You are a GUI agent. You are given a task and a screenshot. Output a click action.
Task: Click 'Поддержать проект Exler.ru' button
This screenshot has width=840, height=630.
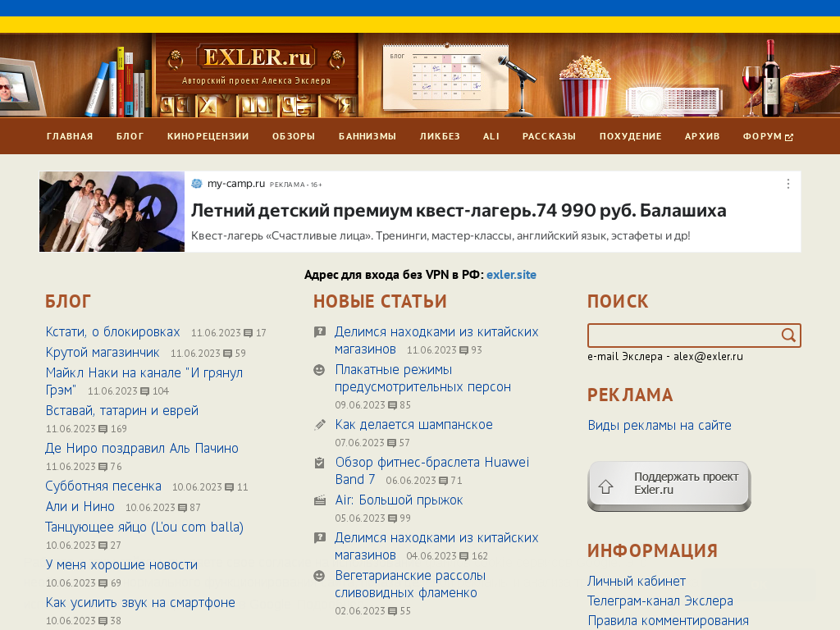coord(669,486)
